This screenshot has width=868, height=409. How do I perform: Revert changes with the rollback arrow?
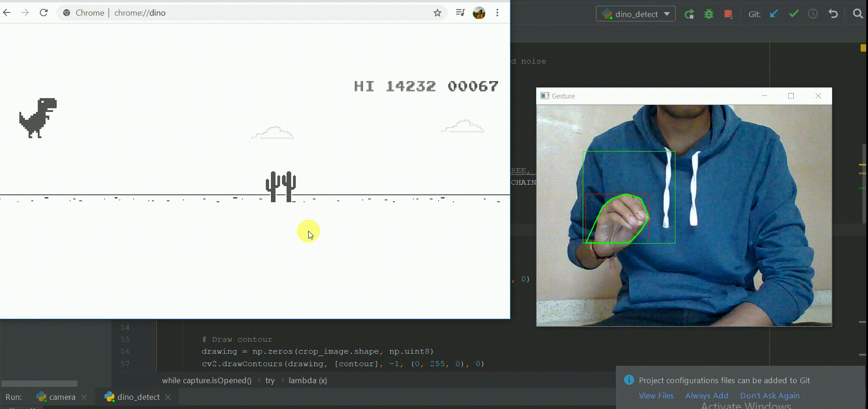833,14
